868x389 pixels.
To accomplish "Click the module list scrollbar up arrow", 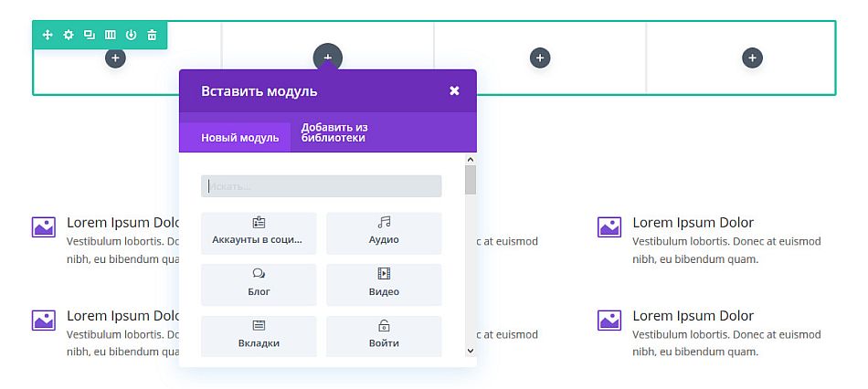I will [x=471, y=160].
